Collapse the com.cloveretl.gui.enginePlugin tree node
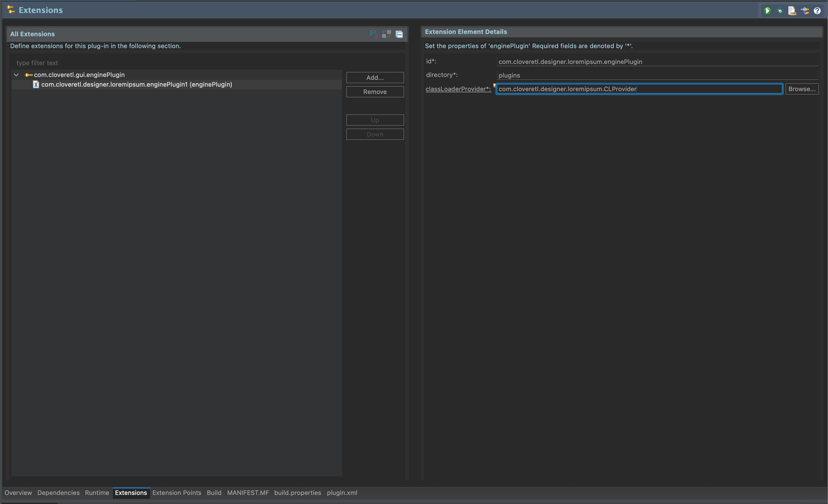828x504 pixels. point(16,75)
